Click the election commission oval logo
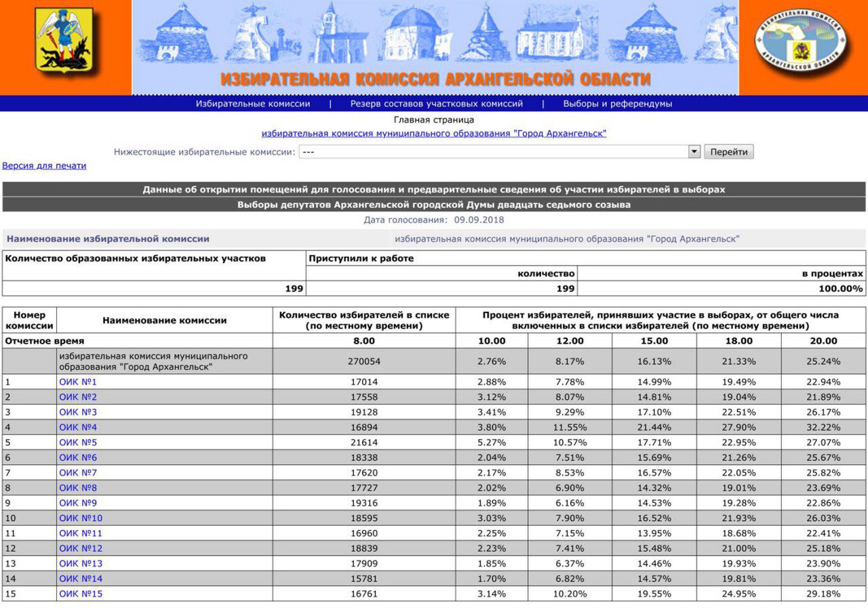This screenshot has width=868, height=612. tap(802, 42)
